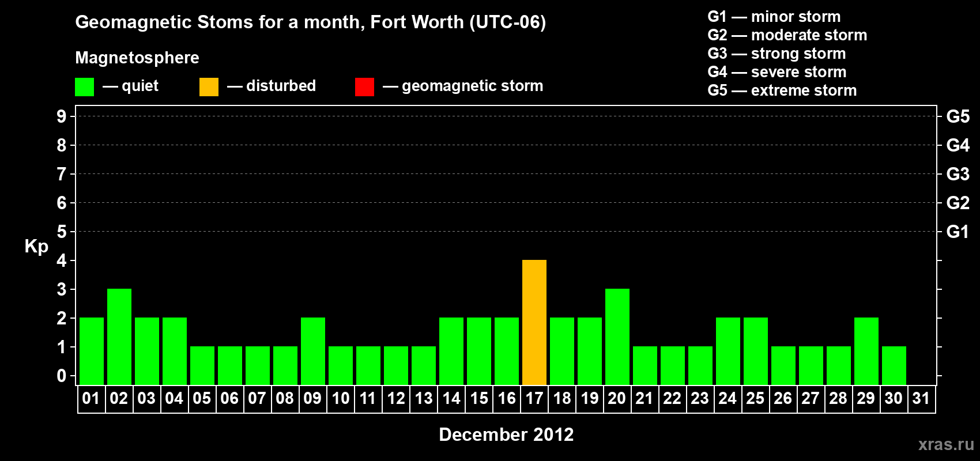Click the 'disturbed' legend label
Screen dimensions: 980x461
point(281,86)
